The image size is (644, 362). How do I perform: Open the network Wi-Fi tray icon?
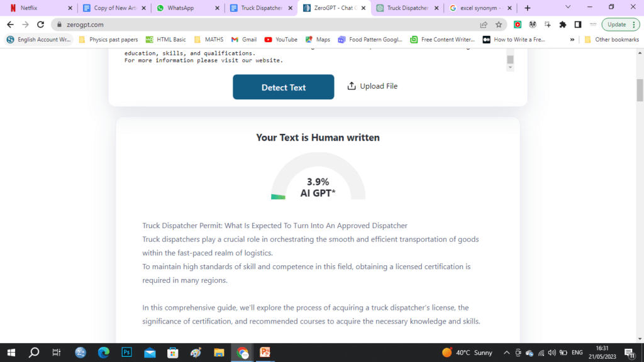541,353
